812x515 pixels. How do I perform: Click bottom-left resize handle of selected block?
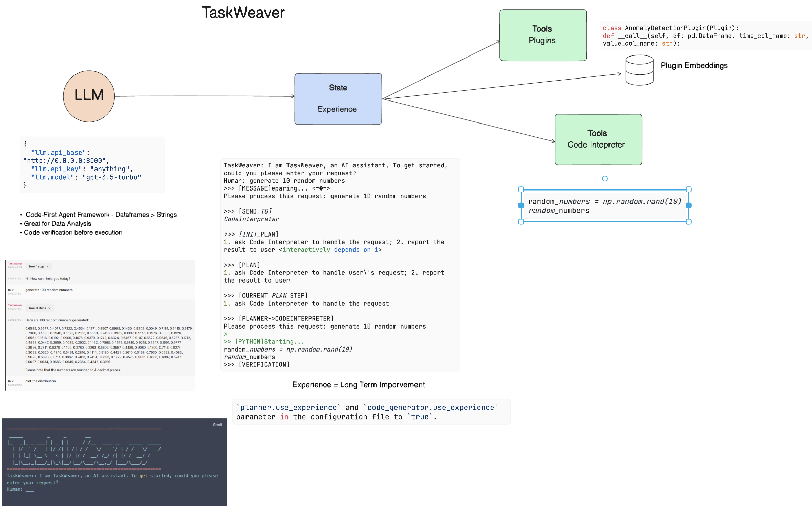[521, 222]
